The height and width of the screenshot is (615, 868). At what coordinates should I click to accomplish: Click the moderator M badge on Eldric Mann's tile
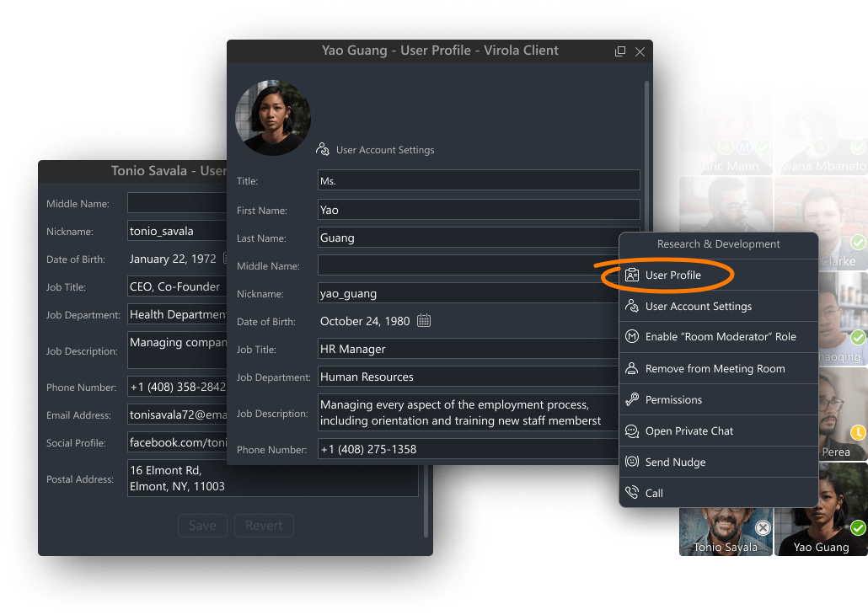pos(744,147)
